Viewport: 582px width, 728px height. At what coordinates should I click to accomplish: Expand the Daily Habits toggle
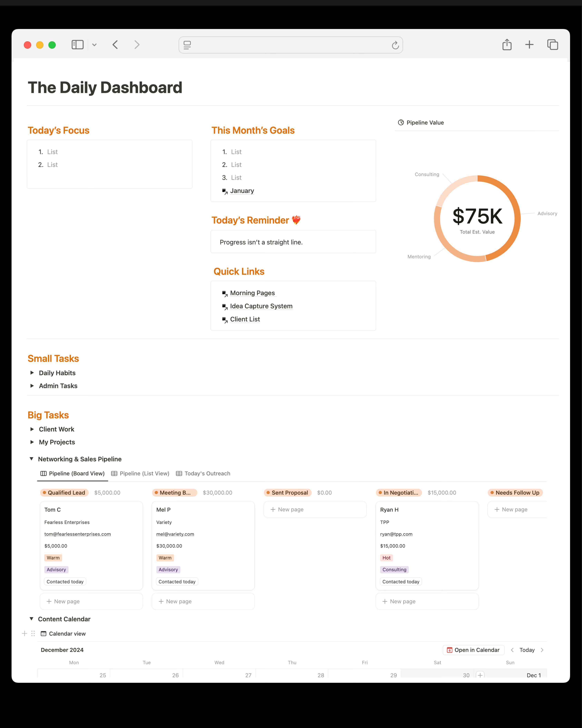32,373
